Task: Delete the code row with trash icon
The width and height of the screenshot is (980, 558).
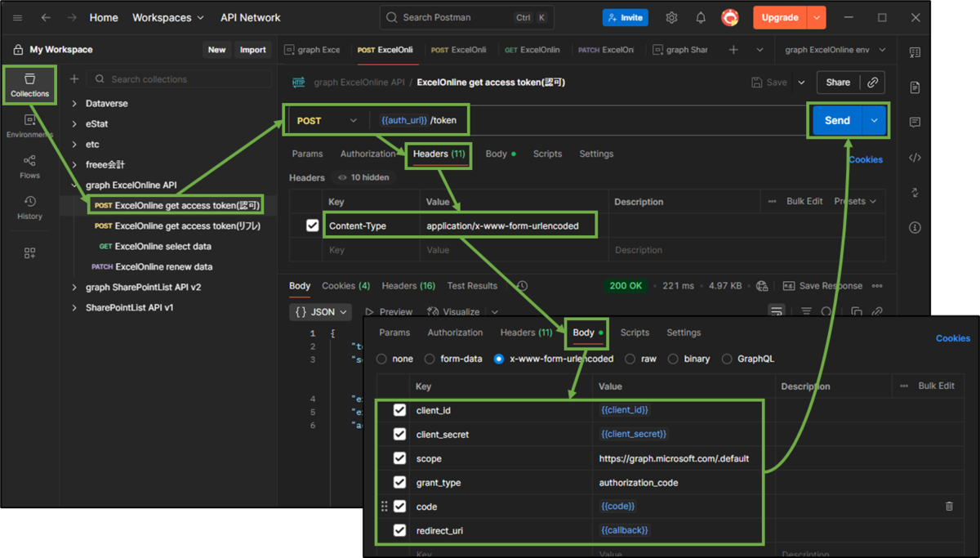Action: [949, 507]
